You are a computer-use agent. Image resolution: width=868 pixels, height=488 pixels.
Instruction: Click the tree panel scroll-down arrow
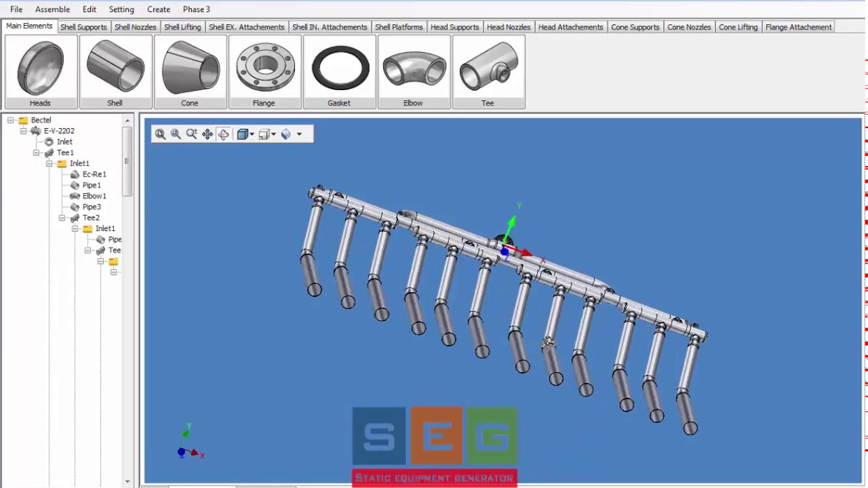pyautogui.click(x=127, y=481)
